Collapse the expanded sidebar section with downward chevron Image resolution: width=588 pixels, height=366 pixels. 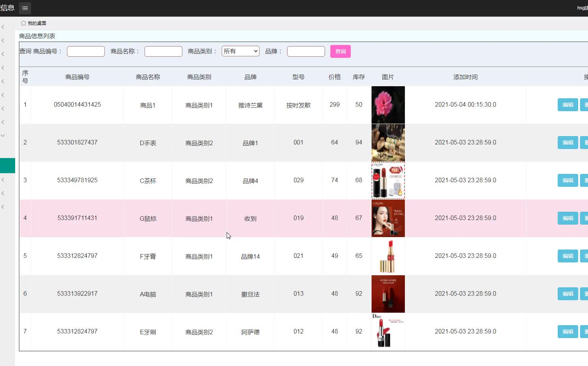(3, 135)
